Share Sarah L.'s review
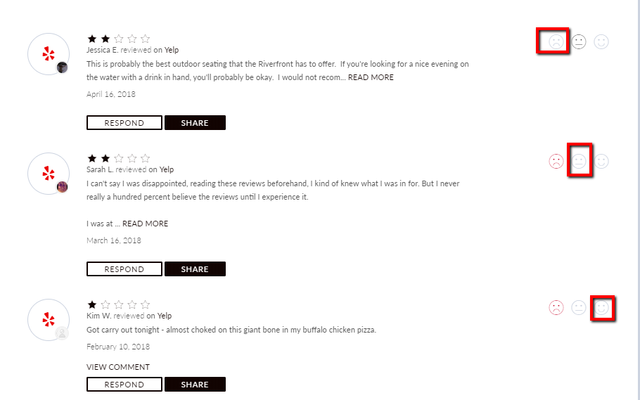 [195, 269]
